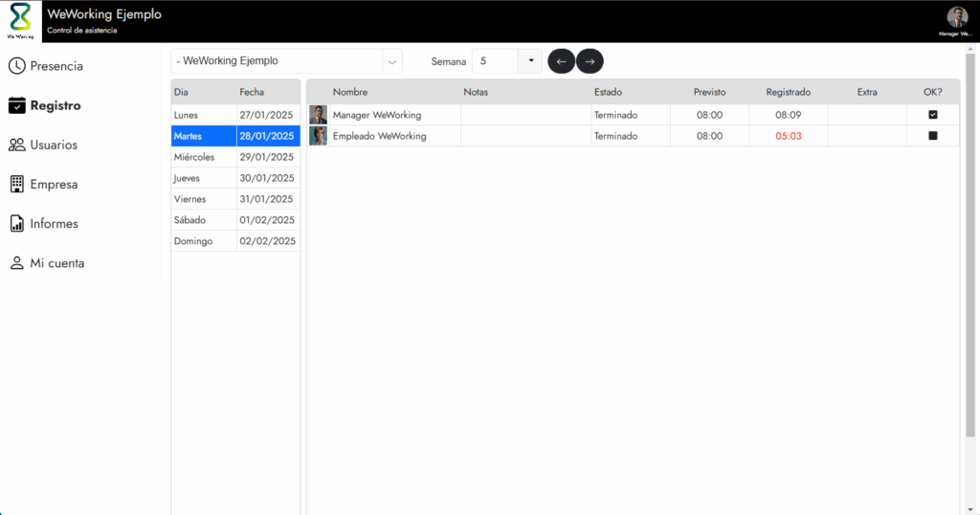Open the Semana week number dropdown arrow
The width and height of the screenshot is (980, 515).
tap(530, 61)
